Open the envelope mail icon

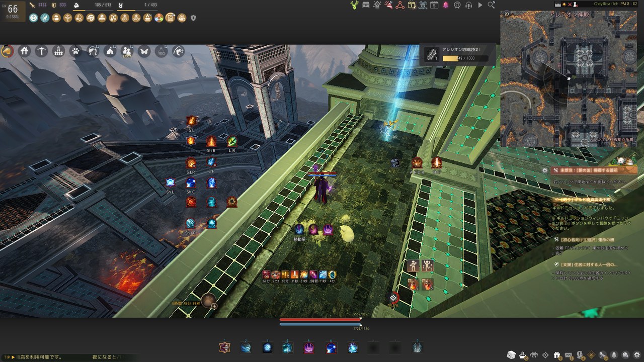click(x=569, y=355)
